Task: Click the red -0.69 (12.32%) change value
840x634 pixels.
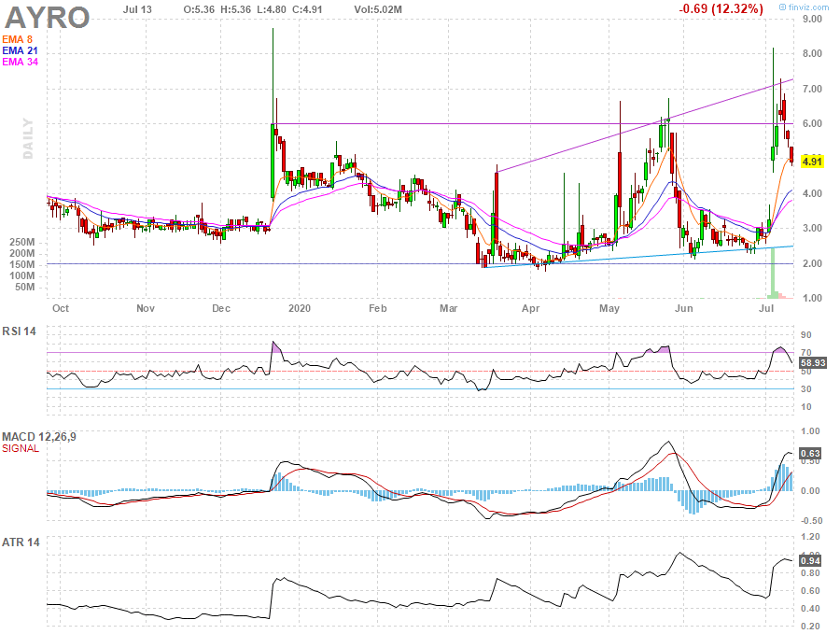Action: point(721,9)
